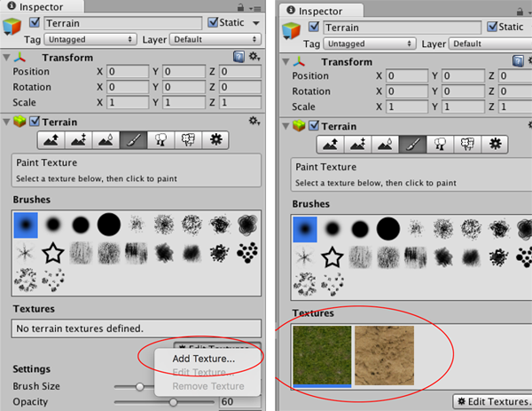This screenshot has height=411, width=532.
Task: Select the highlighted soft round brush in left Inspector
Action: coord(26,225)
